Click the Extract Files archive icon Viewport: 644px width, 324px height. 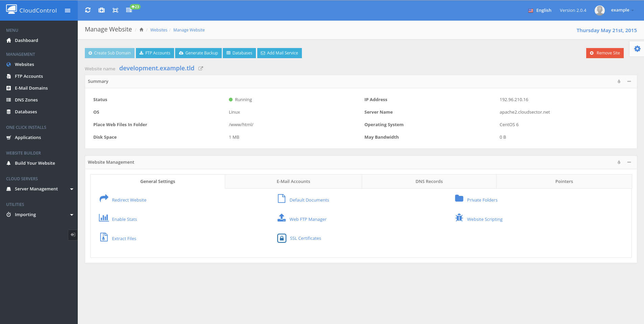[104, 237]
